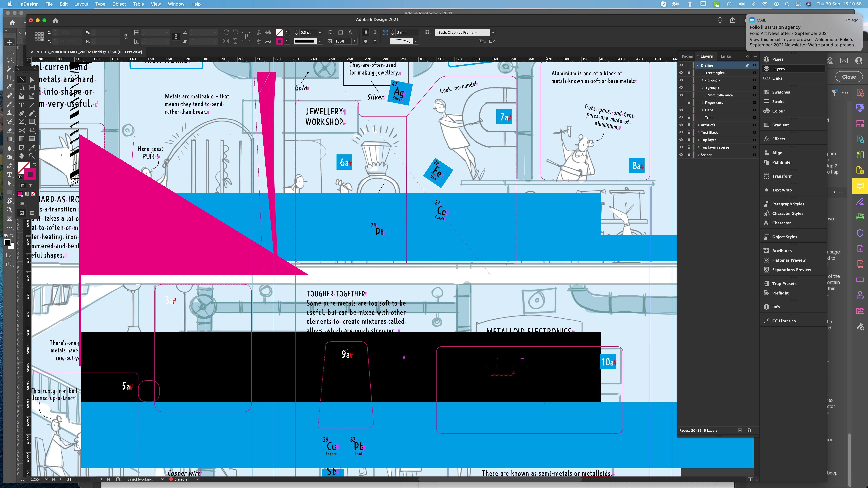Click the Swap Fill and Stroke arrow

(x=35, y=164)
